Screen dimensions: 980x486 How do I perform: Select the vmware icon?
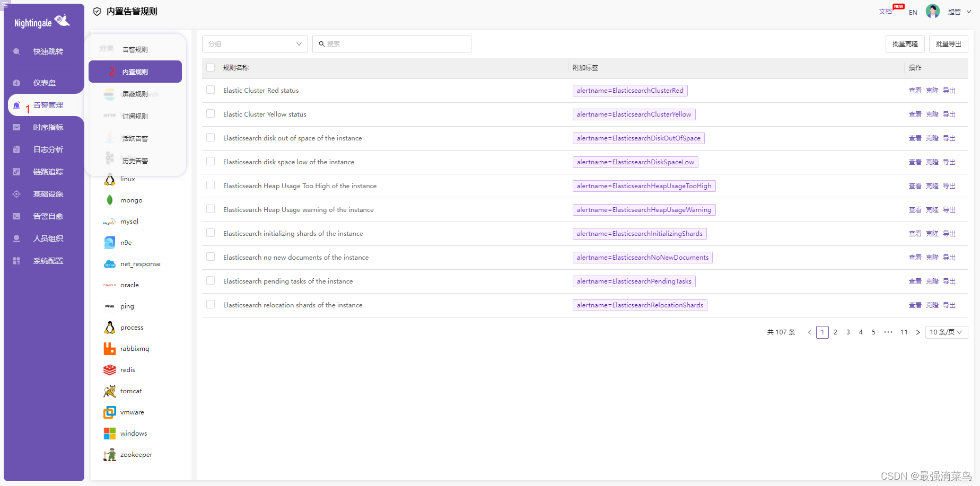pos(110,412)
